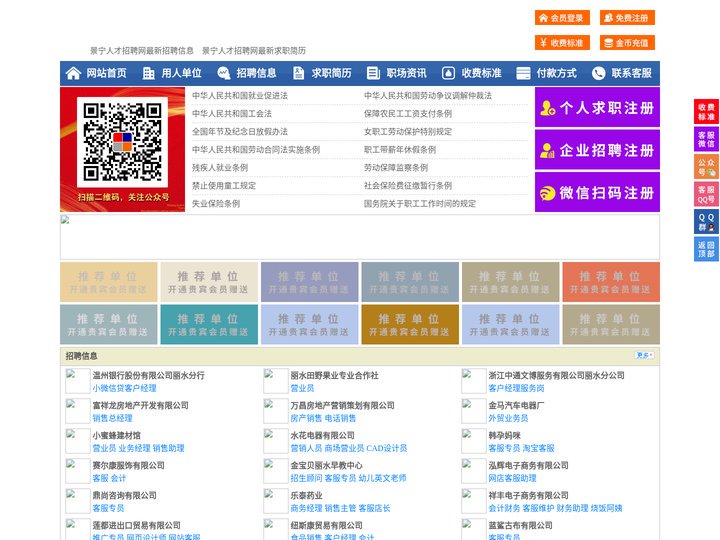Open 小蜜蜂建材馆 company listing
The width and height of the screenshot is (720, 540).
[x=117, y=435]
